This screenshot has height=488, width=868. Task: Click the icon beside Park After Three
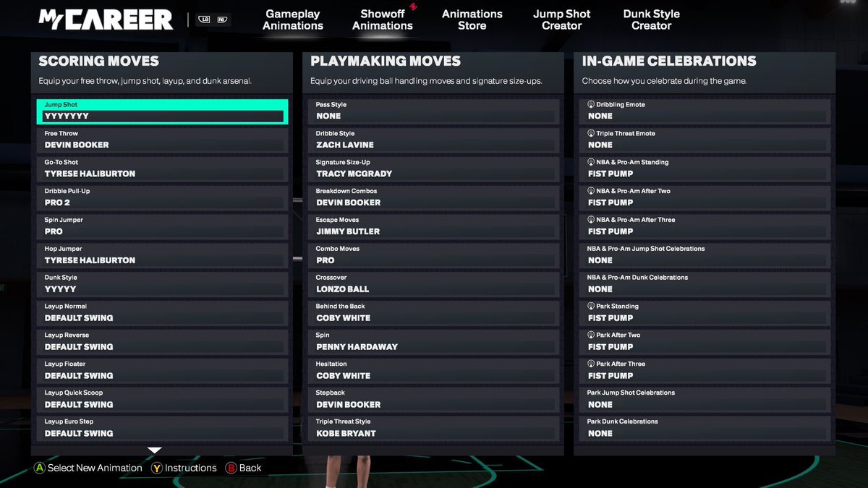coord(591,364)
